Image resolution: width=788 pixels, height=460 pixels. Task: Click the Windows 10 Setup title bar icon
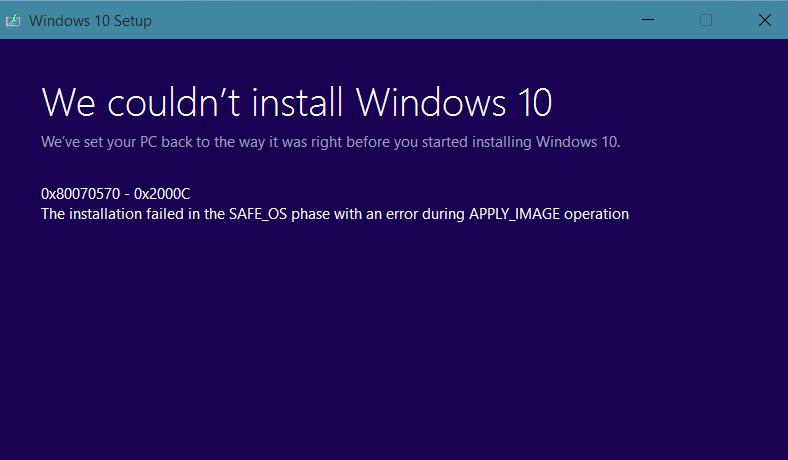tap(13, 21)
